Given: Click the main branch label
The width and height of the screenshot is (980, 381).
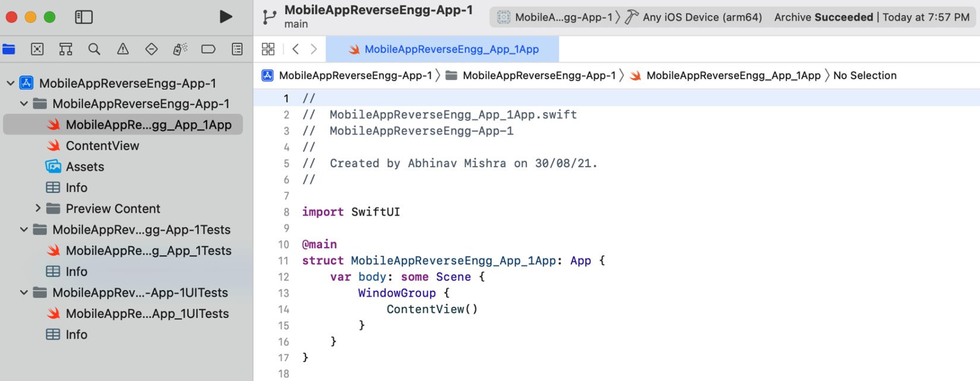Looking at the screenshot, I should click(296, 24).
